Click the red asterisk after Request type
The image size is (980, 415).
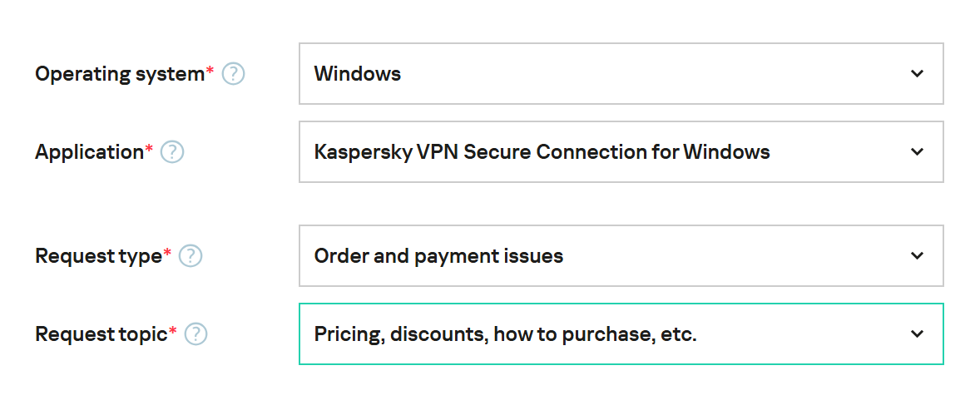(167, 252)
